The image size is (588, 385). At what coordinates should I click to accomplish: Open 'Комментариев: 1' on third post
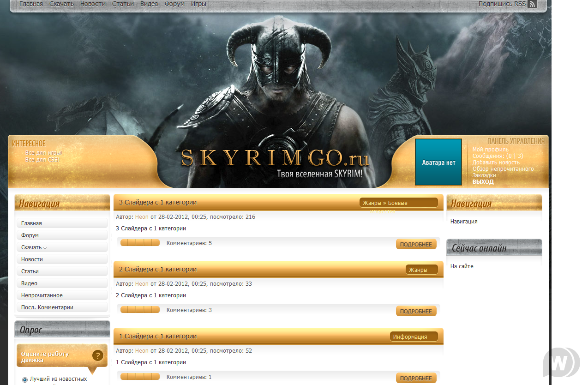[189, 377]
